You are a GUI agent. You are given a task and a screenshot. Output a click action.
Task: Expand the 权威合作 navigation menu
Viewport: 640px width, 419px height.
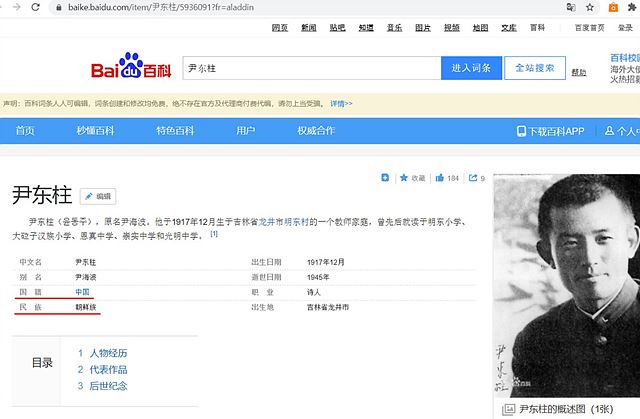click(315, 131)
